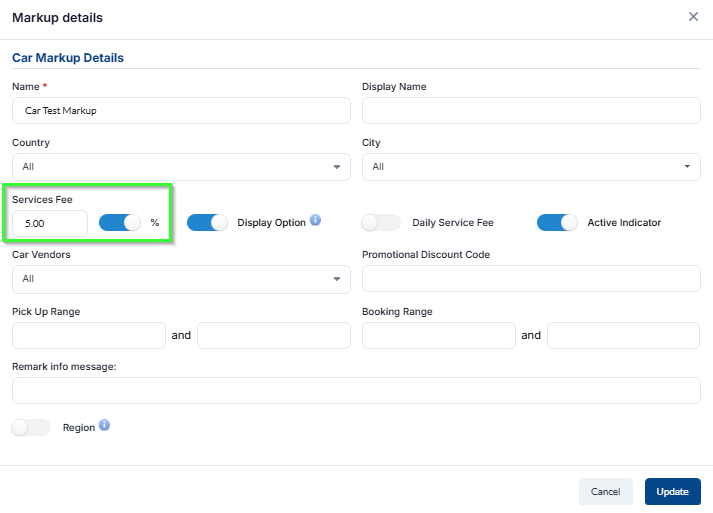This screenshot has width=713, height=513.
Task: Enable the Region switch
Action: click(x=30, y=428)
